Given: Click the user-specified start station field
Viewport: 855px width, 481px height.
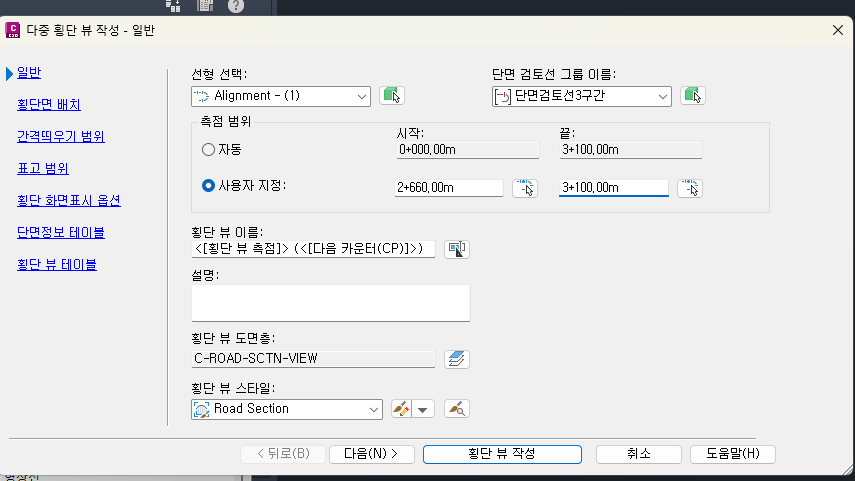Looking at the screenshot, I should pos(449,188).
